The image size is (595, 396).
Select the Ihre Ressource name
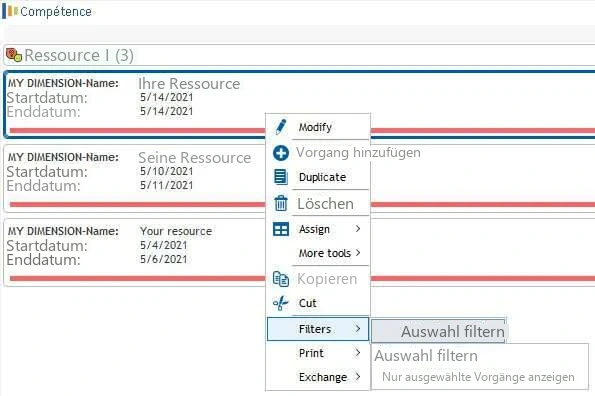(x=189, y=83)
